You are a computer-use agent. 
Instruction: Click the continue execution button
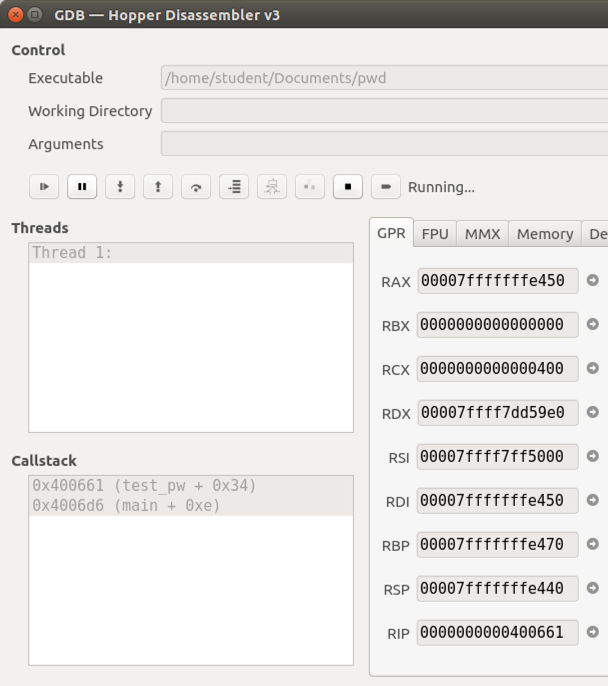pos(43,187)
